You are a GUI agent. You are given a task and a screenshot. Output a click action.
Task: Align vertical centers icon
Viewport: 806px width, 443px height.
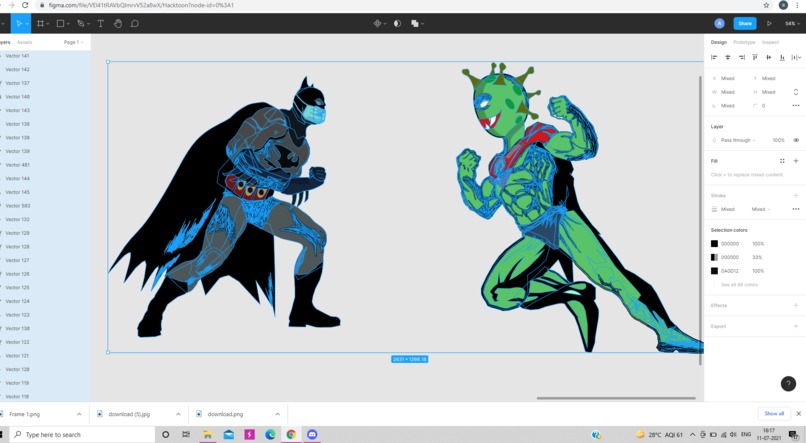point(768,58)
